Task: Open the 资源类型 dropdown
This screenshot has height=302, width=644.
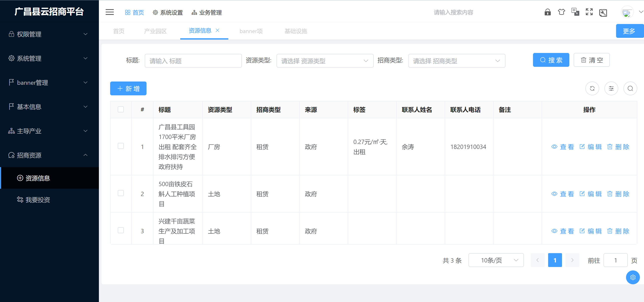Action: (x=325, y=61)
